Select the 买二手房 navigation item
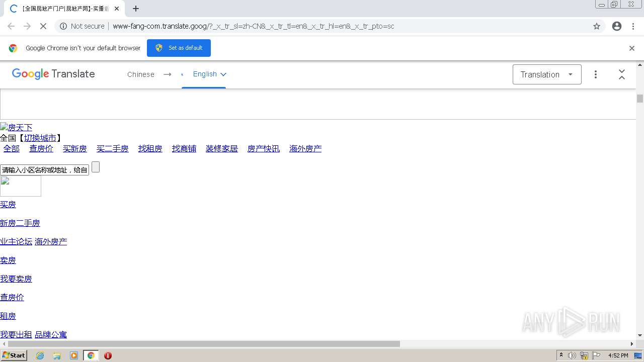This screenshot has width=644, height=362. pyautogui.click(x=113, y=149)
